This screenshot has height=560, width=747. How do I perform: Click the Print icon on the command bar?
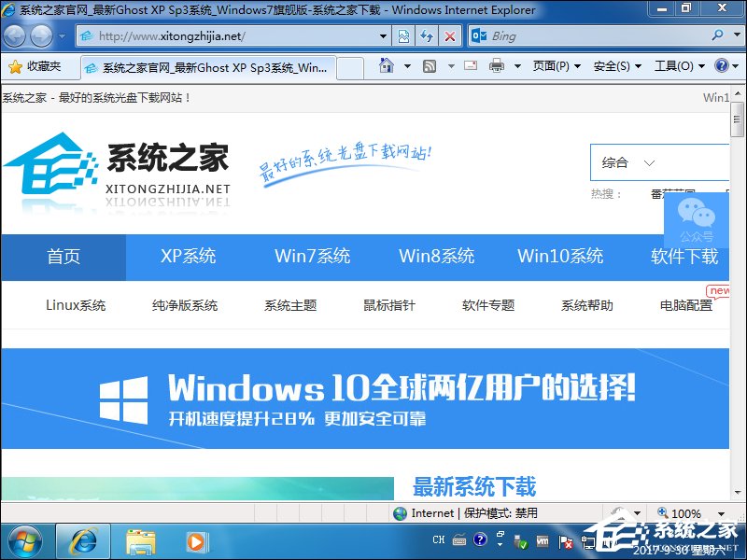point(497,67)
